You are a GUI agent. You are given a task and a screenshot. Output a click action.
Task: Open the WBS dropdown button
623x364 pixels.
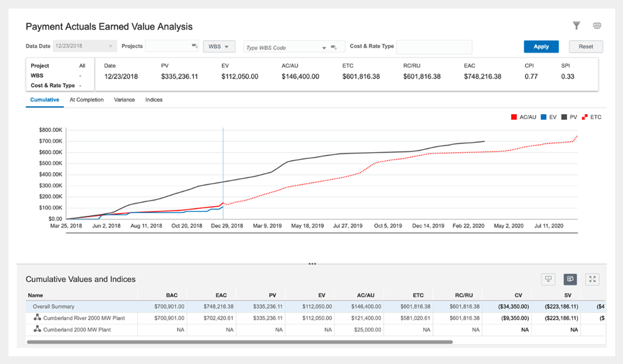click(x=219, y=47)
